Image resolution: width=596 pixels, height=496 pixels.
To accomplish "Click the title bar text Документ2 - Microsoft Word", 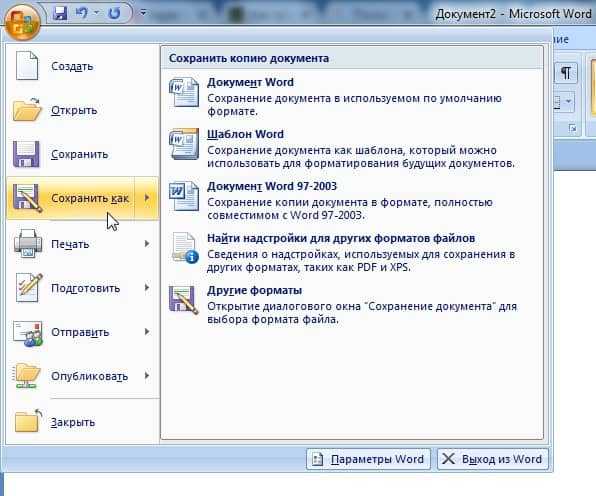I will [x=514, y=14].
